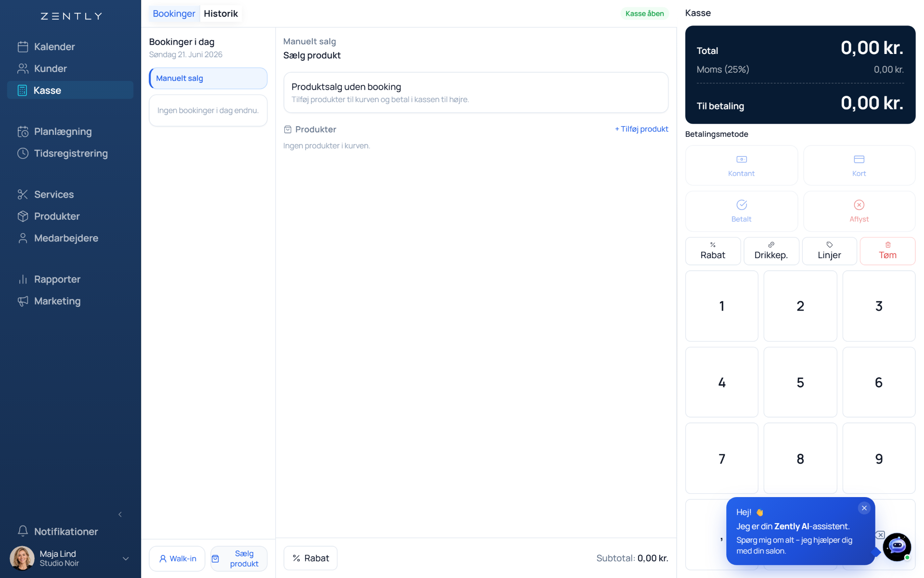Close the AI assistant greeting bubble

pos(864,508)
